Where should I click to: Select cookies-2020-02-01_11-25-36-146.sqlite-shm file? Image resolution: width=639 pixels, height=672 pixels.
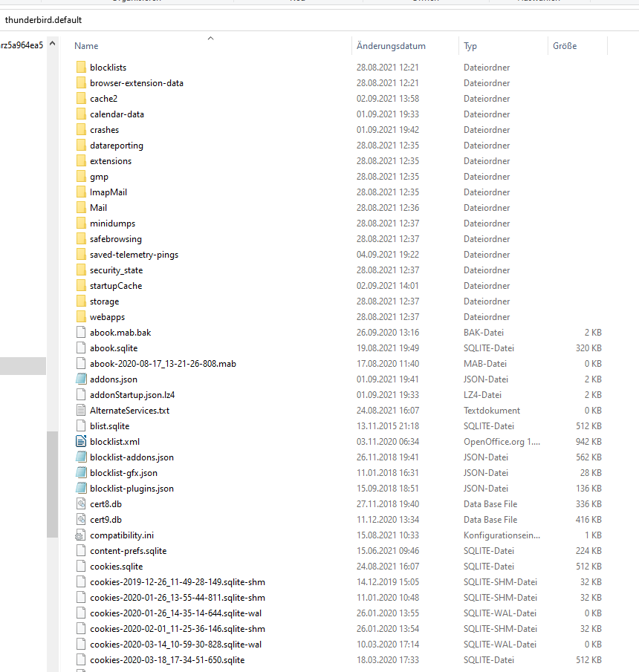pyautogui.click(x=178, y=629)
